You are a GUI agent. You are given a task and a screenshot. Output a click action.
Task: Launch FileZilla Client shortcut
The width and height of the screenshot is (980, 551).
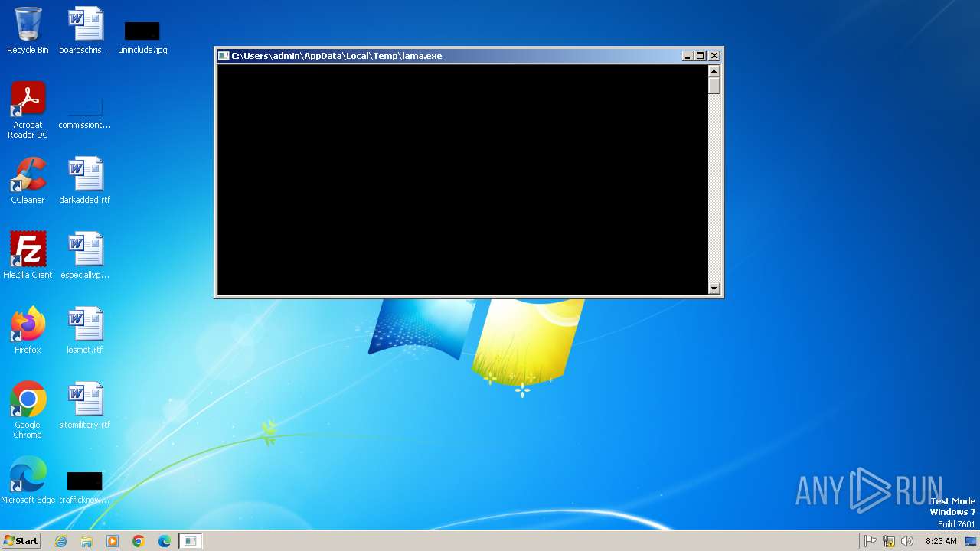[x=28, y=256]
